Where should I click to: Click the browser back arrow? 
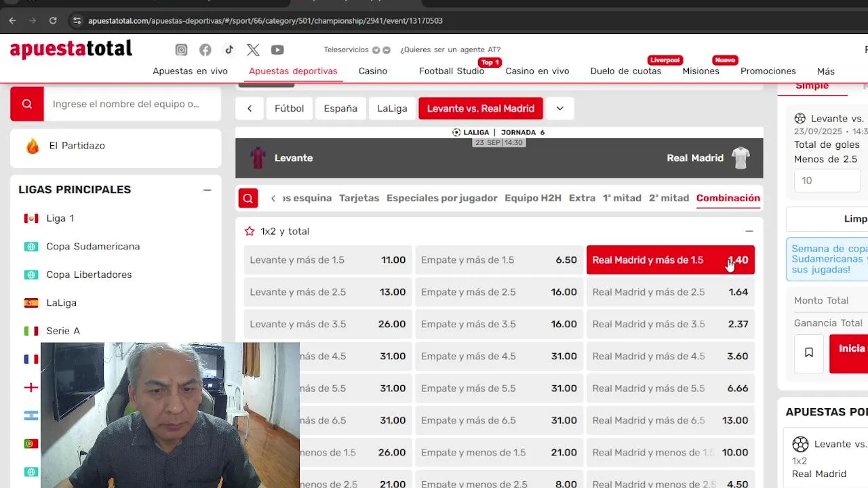pos(12,20)
